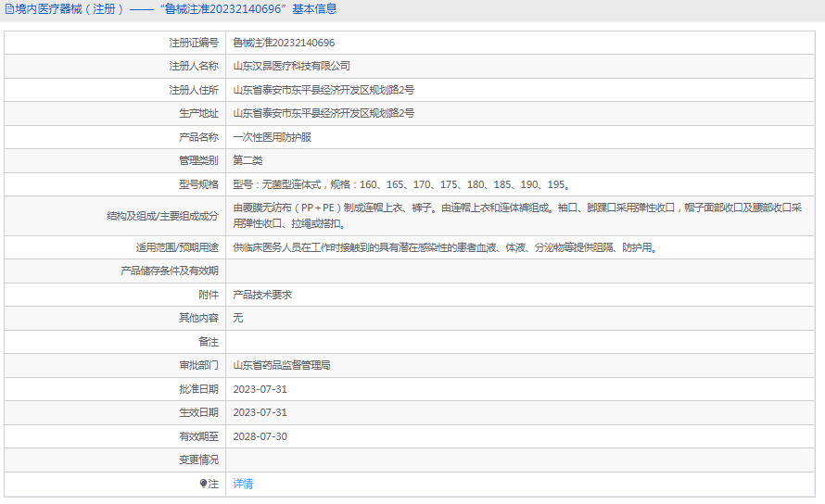Viewport: 825px width, 504px height.
Task: Click the 型号规格 label
Action: [x=198, y=184]
